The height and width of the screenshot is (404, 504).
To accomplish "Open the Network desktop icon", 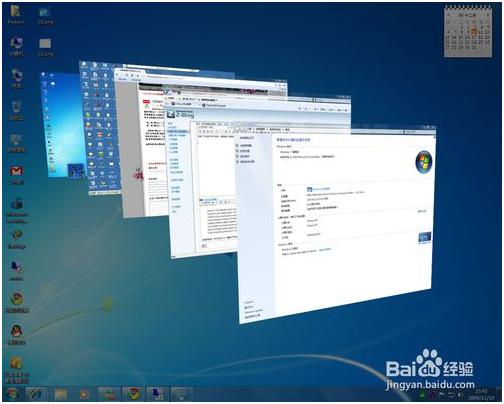I will tap(16, 78).
